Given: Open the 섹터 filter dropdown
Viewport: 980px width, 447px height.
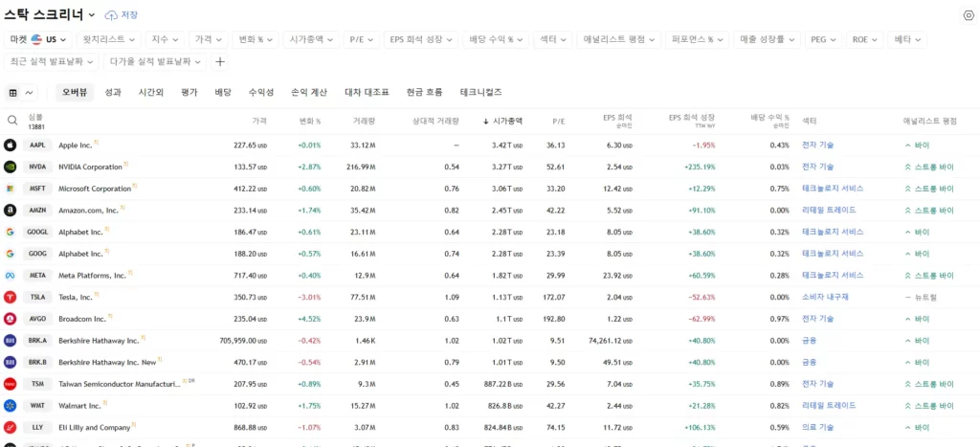Looking at the screenshot, I should coord(553,39).
